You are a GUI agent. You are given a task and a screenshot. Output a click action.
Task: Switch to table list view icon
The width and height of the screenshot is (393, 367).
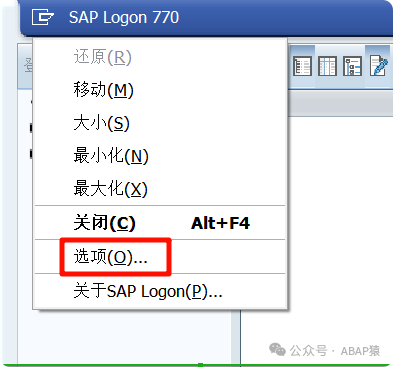(327, 66)
